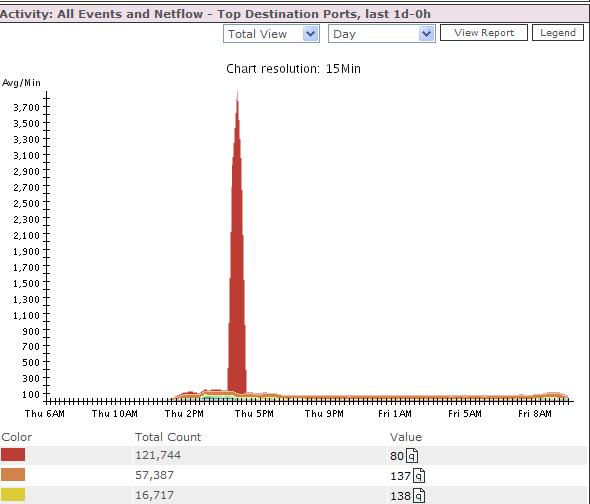Show the chart Legend
This screenshot has width=590, height=504.
tap(558, 33)
